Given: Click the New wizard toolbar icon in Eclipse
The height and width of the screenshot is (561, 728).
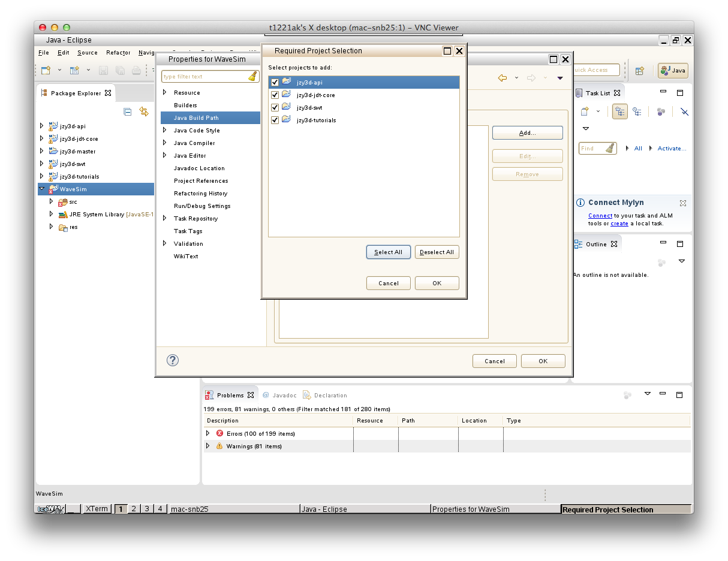Looking at the screenshot, I should click(x=46, y=70).
